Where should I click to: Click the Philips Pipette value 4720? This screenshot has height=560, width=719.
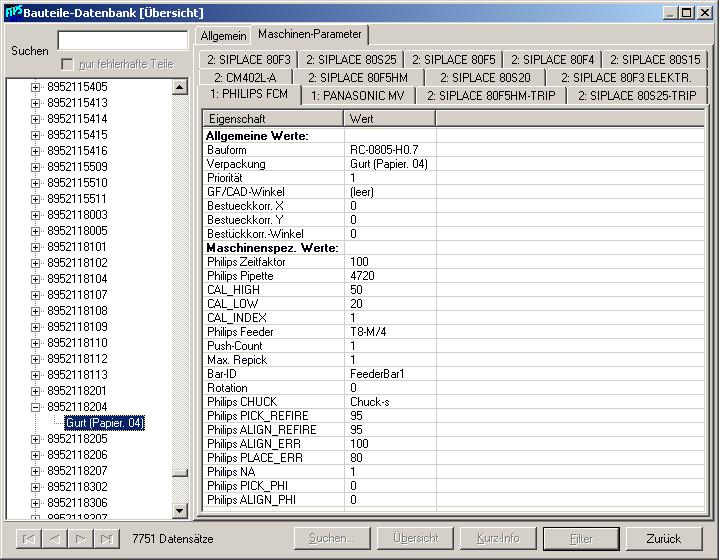362,276
